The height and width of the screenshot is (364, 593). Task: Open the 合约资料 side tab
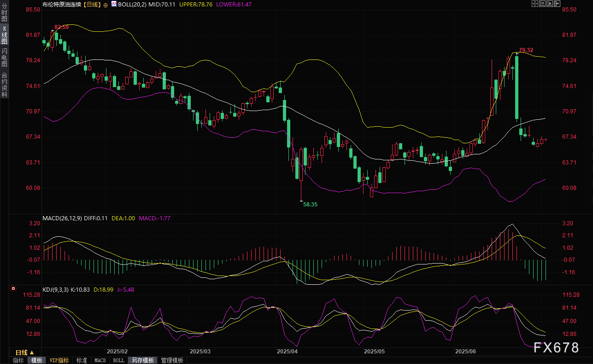click(4, 84)
